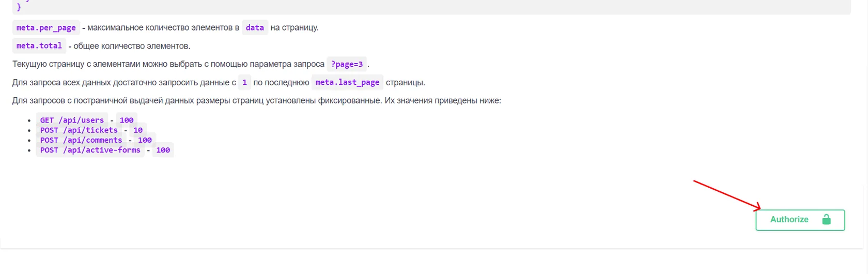Screen dimensions: 868x274
Task: Select the meta.per_page code label
Action: tap(46, 28)
